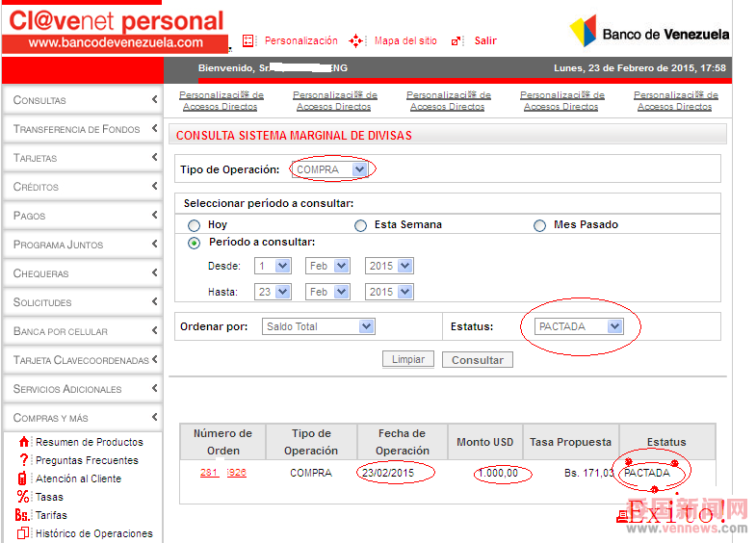The width and height of the screenshot is (756, 543).
Task: Click the percent icon for Tasas
Action: [x=23, y=497]
